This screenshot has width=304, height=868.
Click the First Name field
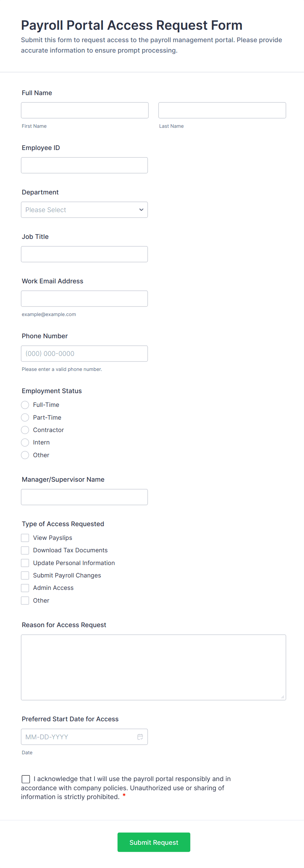pyautogui.click(x=85, y=110)
